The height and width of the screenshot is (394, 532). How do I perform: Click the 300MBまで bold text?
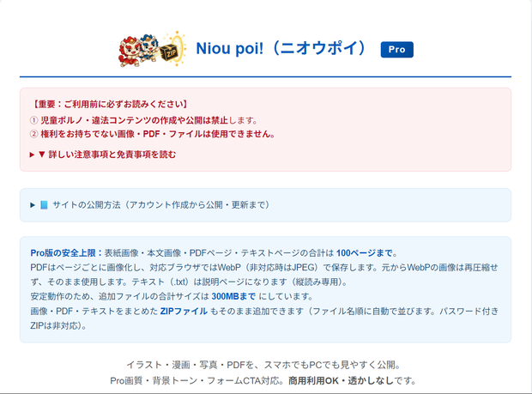tap(233, 297)
